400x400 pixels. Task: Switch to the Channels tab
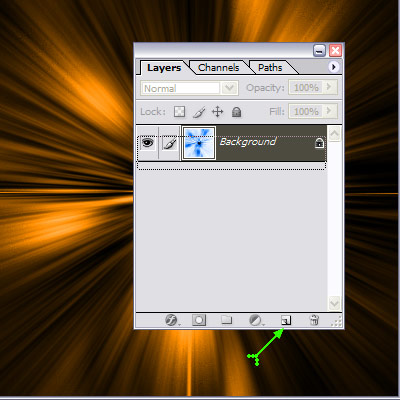coord(219,68)
